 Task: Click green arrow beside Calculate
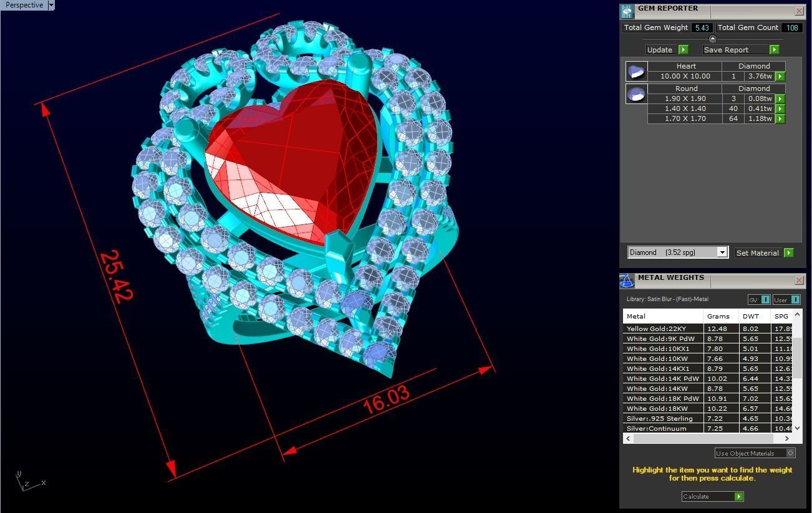click(738, 496)
